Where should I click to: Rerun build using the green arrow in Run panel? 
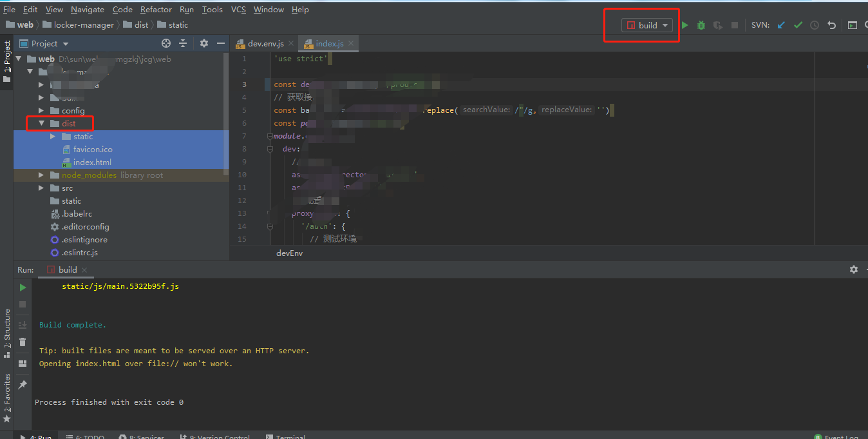coord(22,287)
